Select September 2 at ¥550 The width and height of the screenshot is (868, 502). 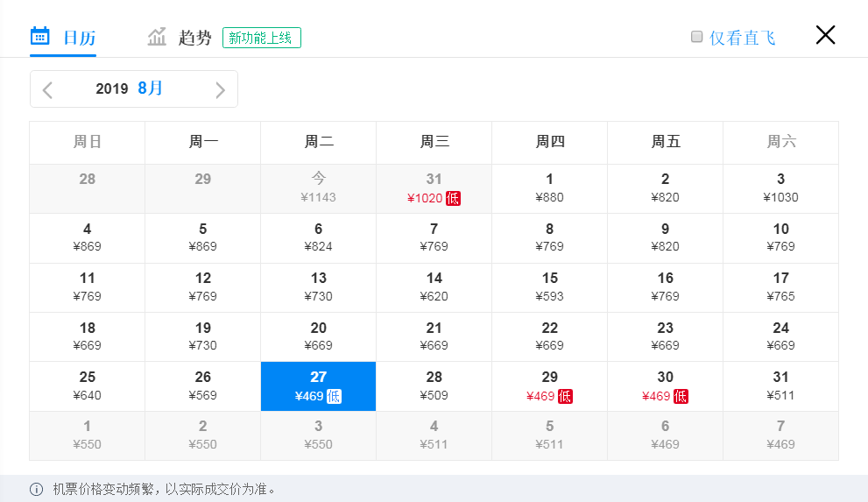[202, 435]
